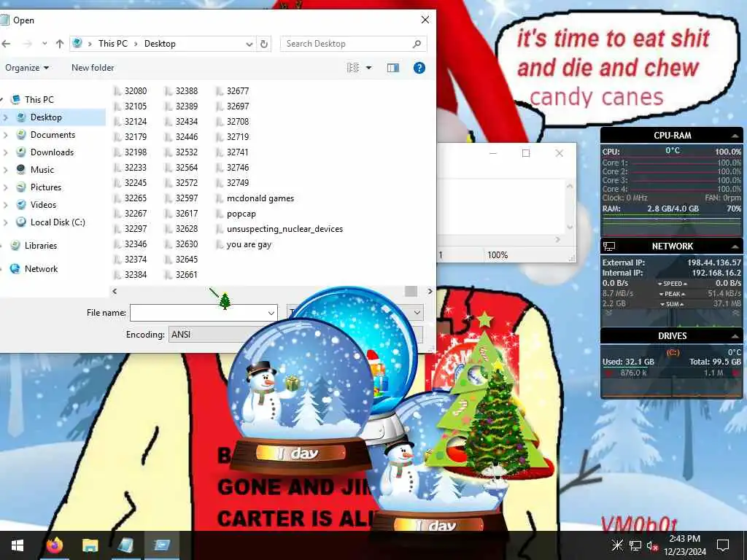This screenshot has width=747, height=560.
Task: Open the Help question mark icon
Action: 419,68
